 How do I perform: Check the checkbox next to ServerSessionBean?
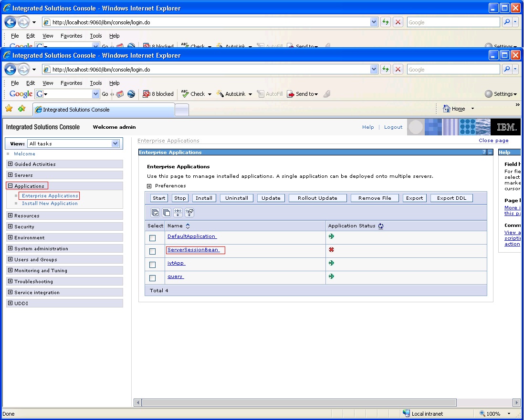click(153, 251)
